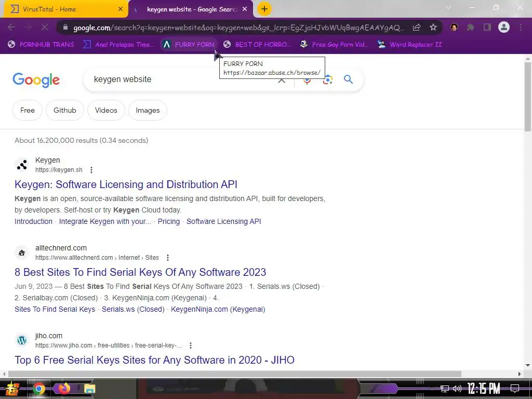Stop loading the current page
Viewport: 532px width, 399px height.
(45, 27)
